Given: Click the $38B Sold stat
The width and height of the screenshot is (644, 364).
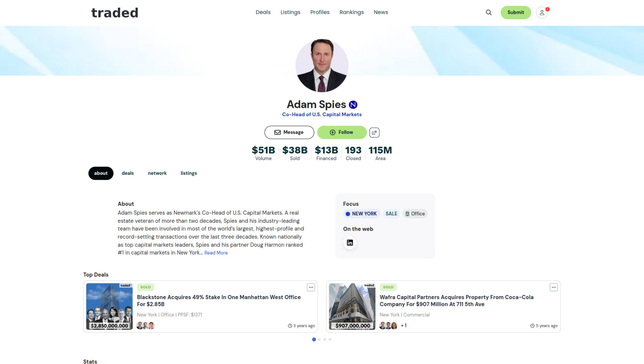Looking at the screenshot, I should click(x=295, y=153).
